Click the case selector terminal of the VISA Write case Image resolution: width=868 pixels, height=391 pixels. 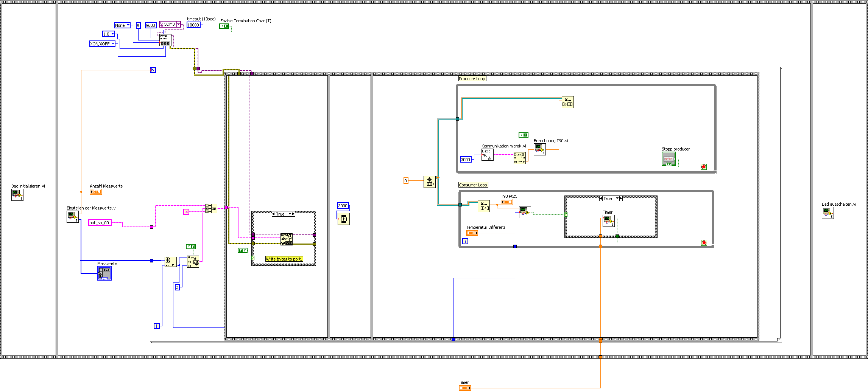tap(253, 258)
